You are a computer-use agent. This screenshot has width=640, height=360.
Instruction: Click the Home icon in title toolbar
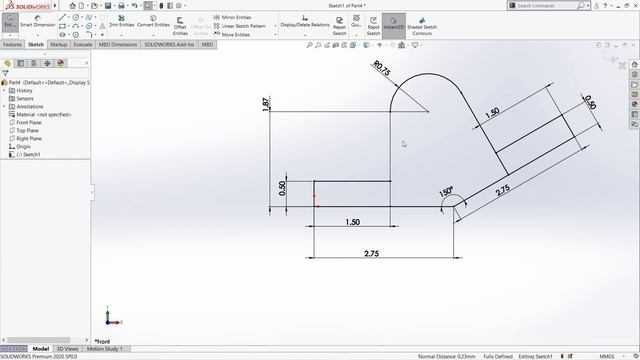[72, 6]
